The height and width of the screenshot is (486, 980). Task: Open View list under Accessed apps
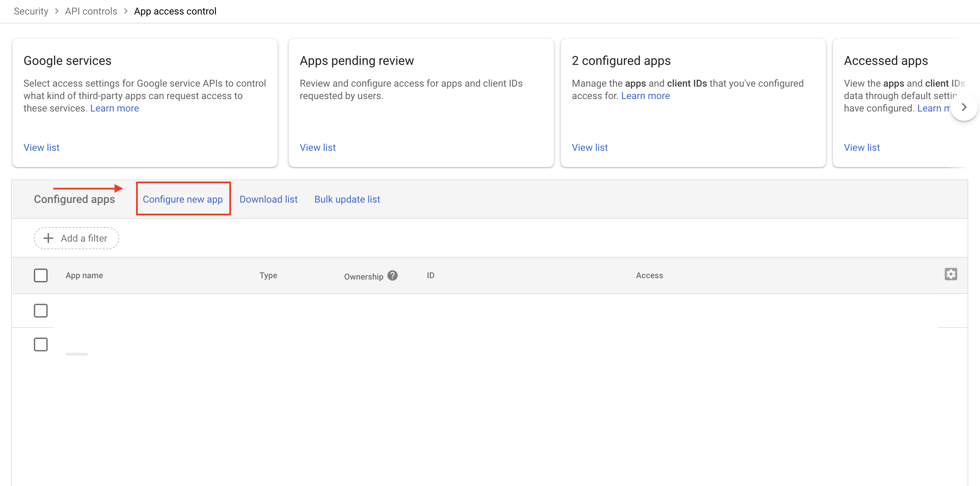[x=862, y=147]
